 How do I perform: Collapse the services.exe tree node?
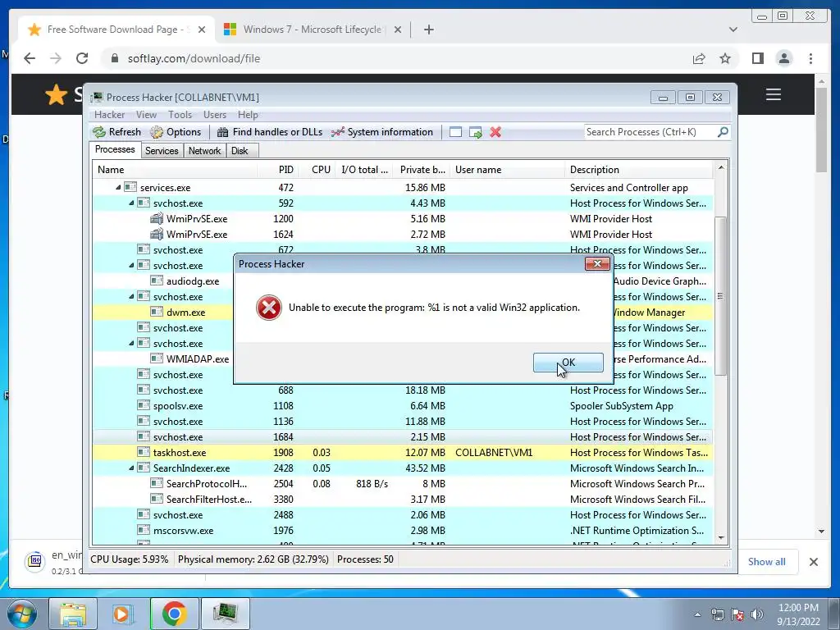[118, 188]
